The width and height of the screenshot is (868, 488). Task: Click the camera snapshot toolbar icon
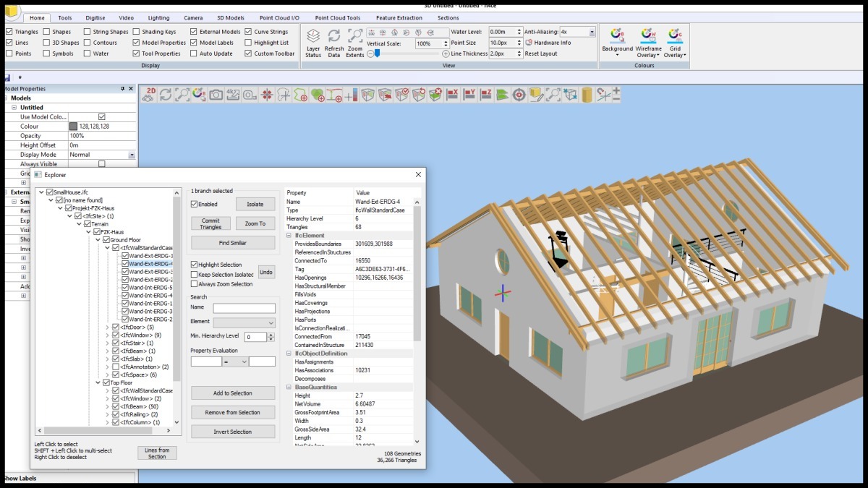216,95
